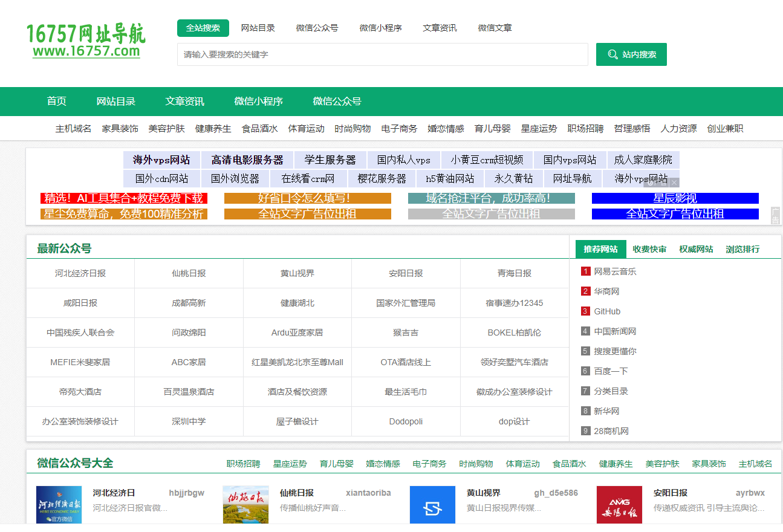Viewport: 783px width, 532px height.
Task: Filter 微信公众号大全 by 职场招聘
Action: 244,464
